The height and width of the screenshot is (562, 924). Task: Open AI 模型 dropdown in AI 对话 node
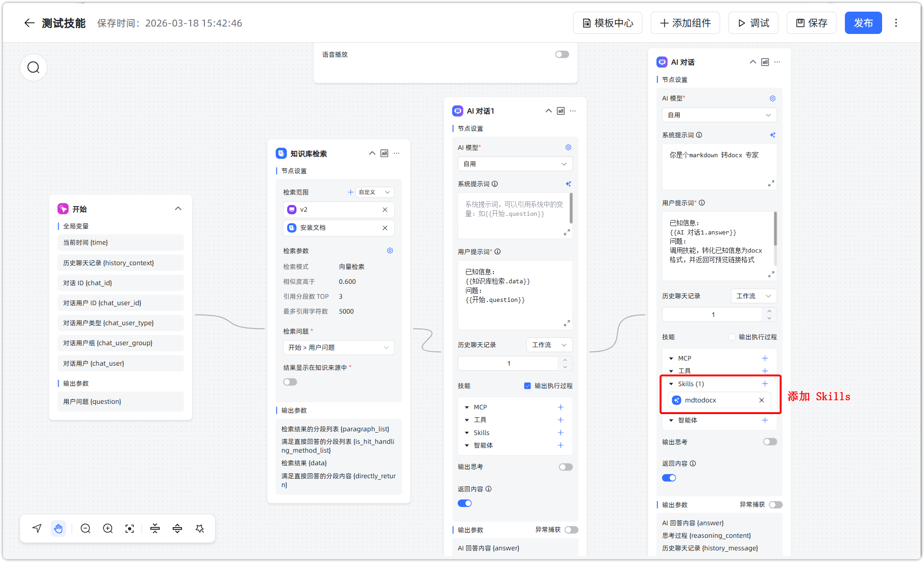point(719,115)
